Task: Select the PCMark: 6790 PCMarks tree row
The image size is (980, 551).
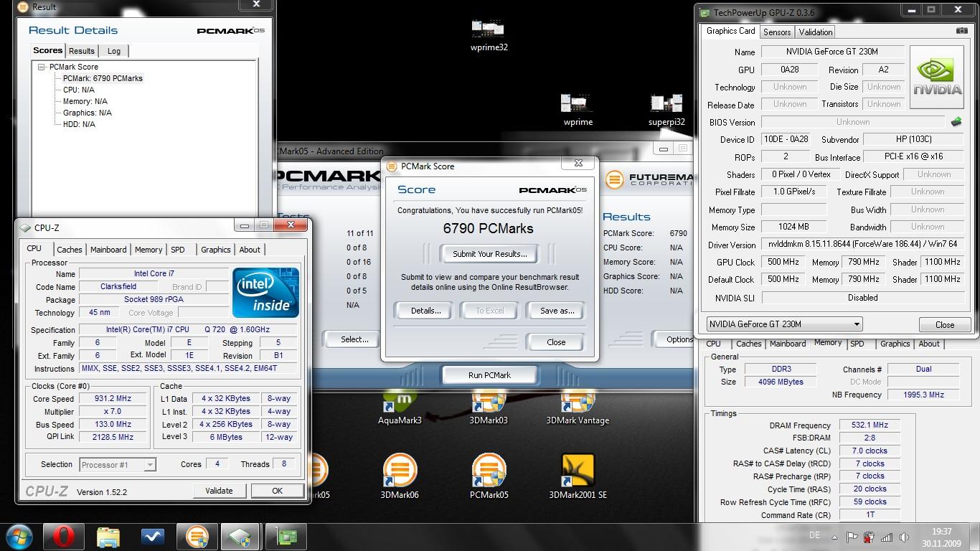Action: 103,78
